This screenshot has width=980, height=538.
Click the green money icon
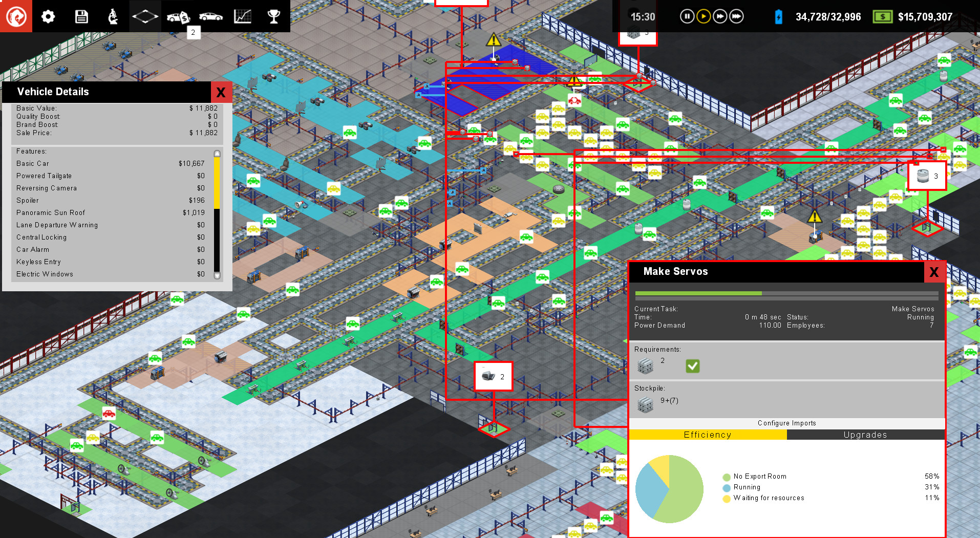[882, 17]
